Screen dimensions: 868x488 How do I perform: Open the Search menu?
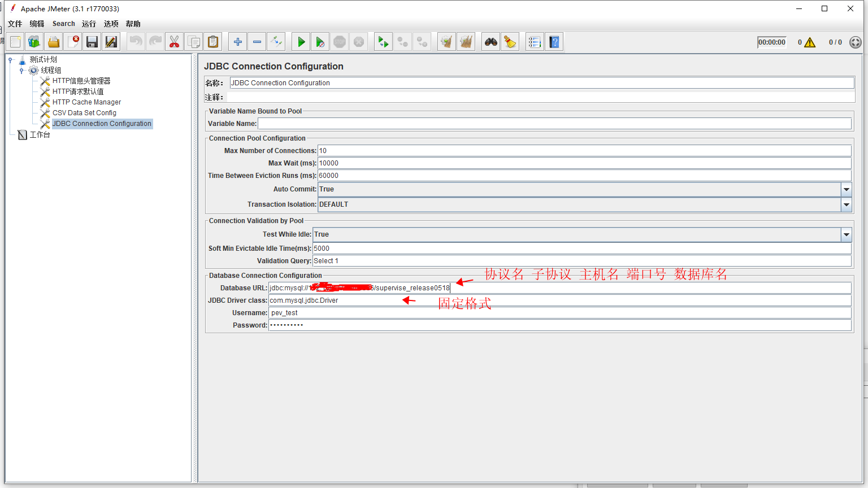[64, 24]
